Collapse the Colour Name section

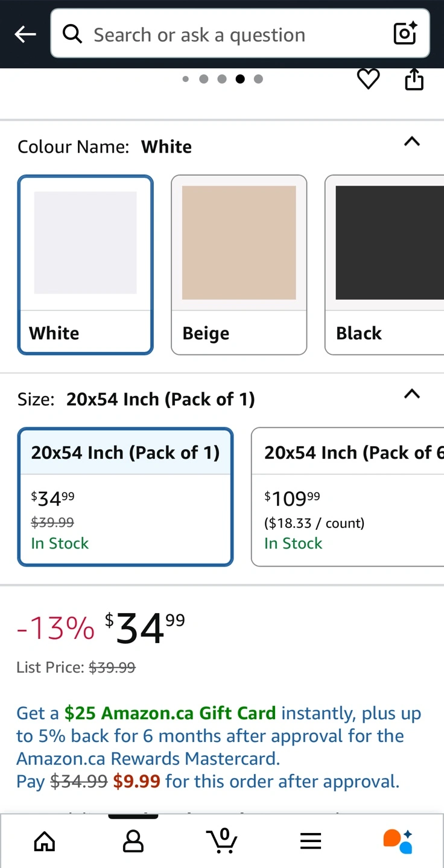(x=411, y=142)
